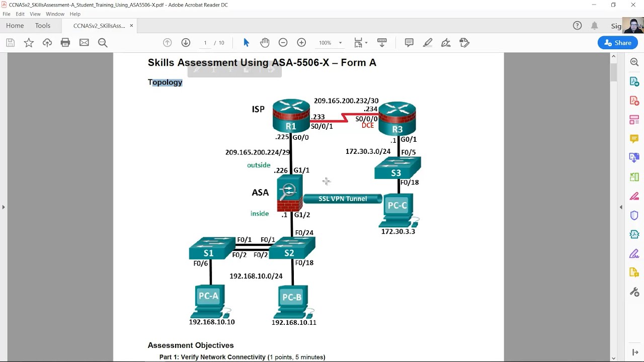Go to next page arrow
Viewport: 644px width, 362px height.
(186, 43)
